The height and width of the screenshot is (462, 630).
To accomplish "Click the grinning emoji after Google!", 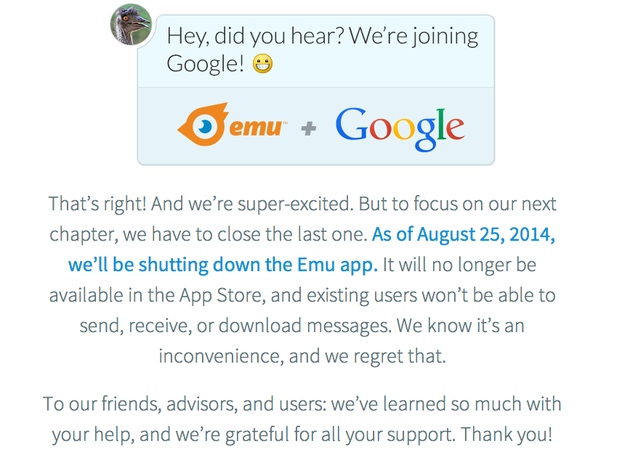I will (x=263, y=64).
